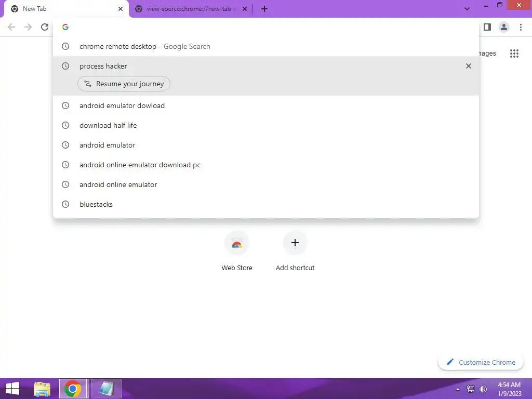Click the pencil icon in Customize Chrome
Screen dimensions: 532x399
(450, 362)
